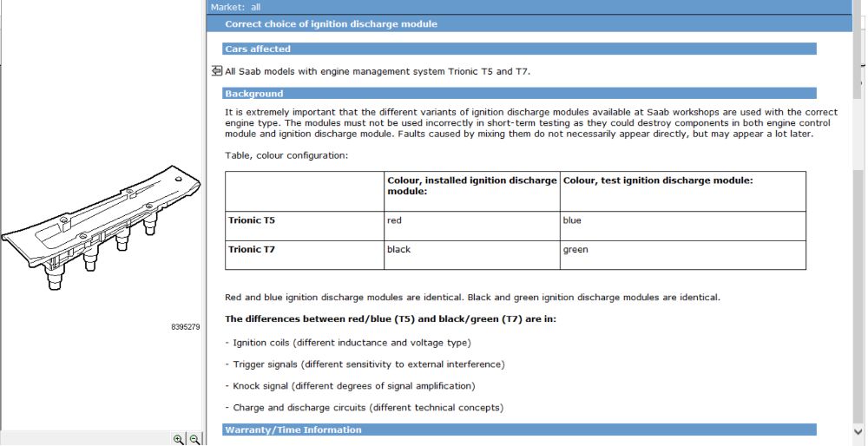Screen dimensions: 868x446
Task: Click the Trionic T7 table row label
Action: tap(252, 249)
